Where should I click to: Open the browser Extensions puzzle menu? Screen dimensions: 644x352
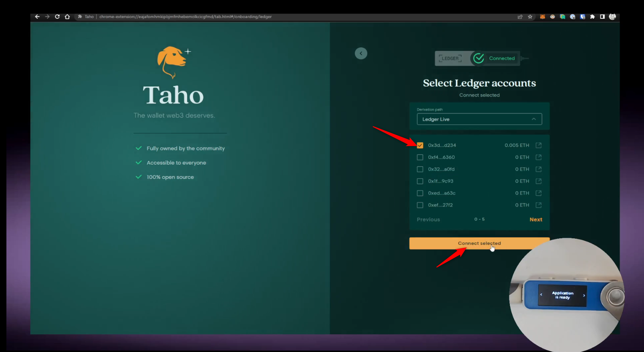click(x=592, y=17)
